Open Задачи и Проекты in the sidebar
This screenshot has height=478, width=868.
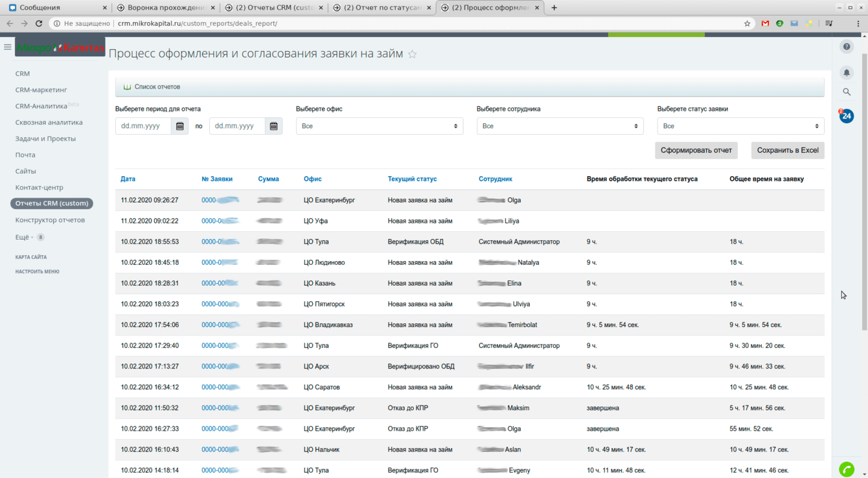45,139
